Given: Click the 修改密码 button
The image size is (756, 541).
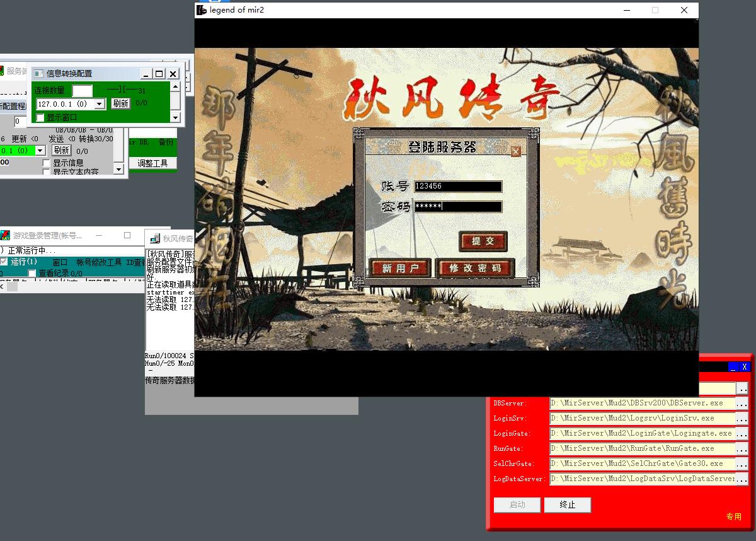Looking at the screenshot, I should coord(475,268).
